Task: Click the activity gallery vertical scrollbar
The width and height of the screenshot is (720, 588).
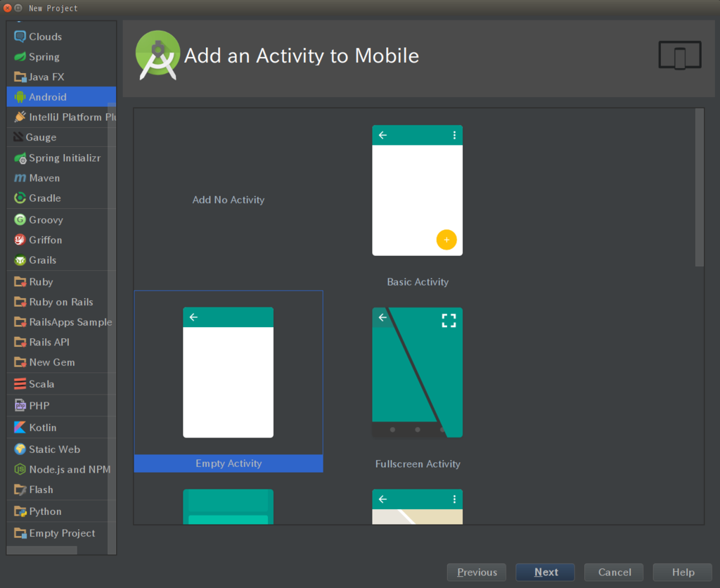Action: click(699, 187)
